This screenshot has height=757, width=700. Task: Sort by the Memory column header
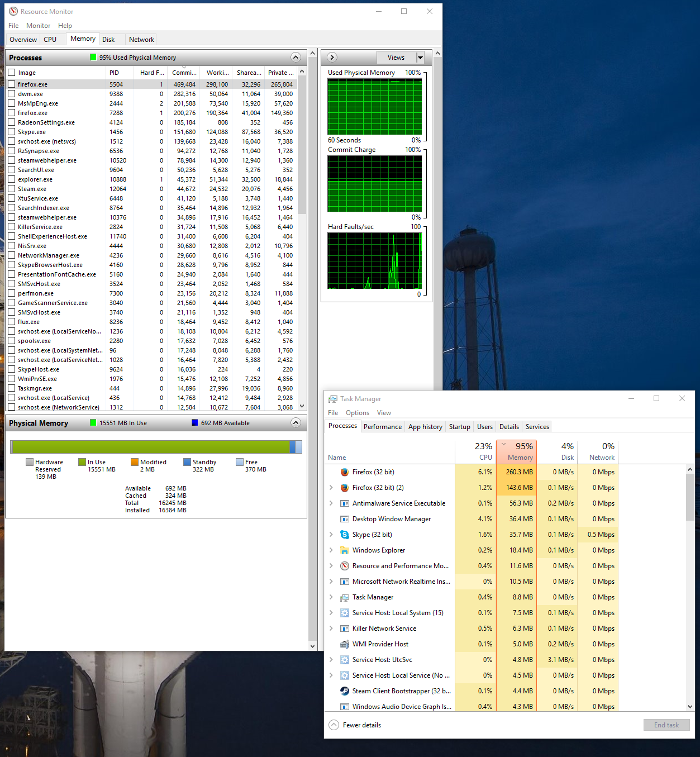[516, 451]
